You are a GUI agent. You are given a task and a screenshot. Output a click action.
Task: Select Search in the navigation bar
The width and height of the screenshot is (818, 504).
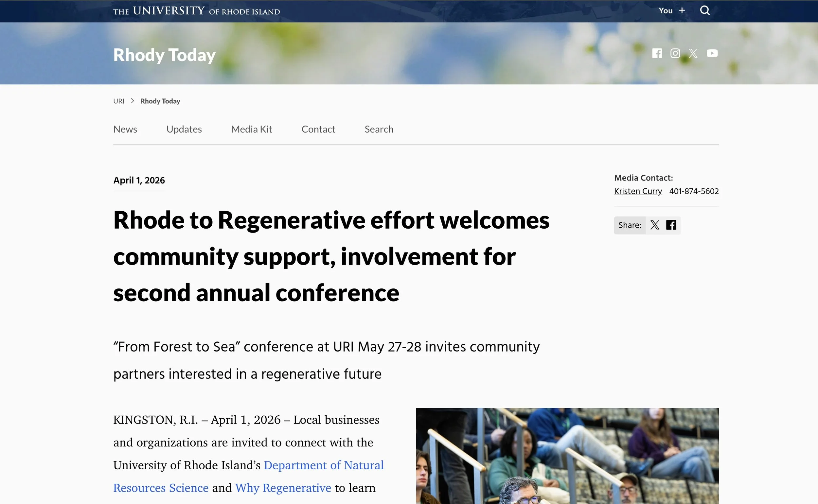[x=379, y=129]
